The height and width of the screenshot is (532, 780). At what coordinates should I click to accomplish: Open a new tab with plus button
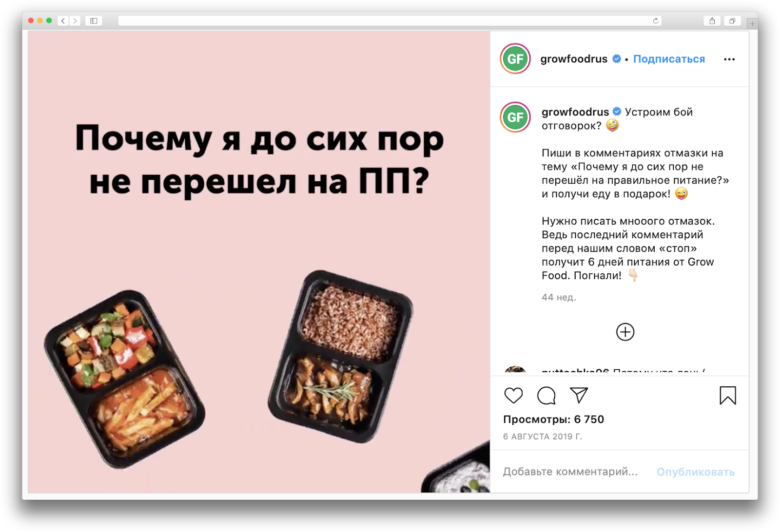pos(752,23)
